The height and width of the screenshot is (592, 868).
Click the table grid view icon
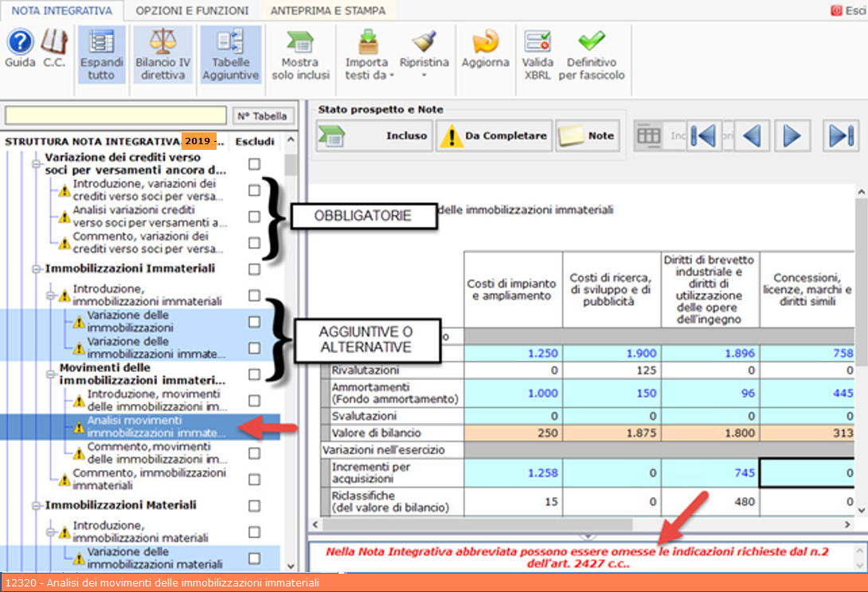click(x=649, y=135)
